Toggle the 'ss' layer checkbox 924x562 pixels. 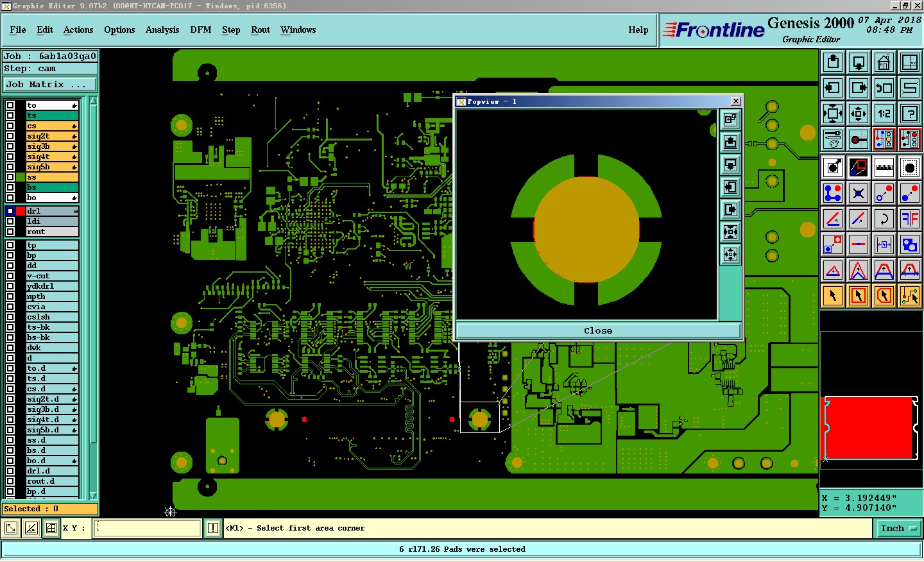pyautogui.click(x=10, y=177)
